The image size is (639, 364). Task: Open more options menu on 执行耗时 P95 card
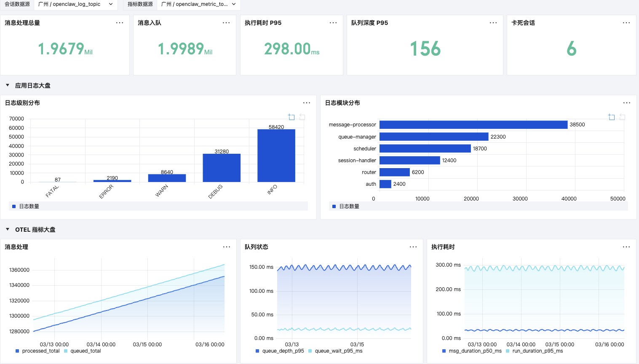click(333, 23)
